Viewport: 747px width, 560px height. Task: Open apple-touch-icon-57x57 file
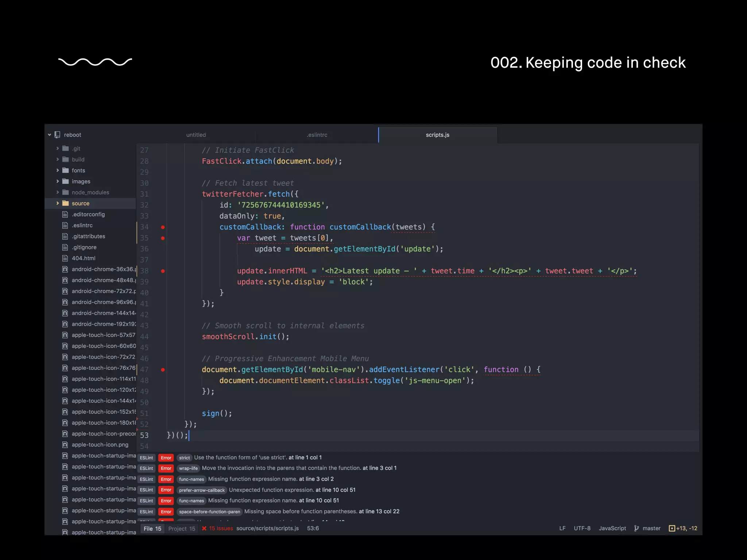[x=104, y=335]
